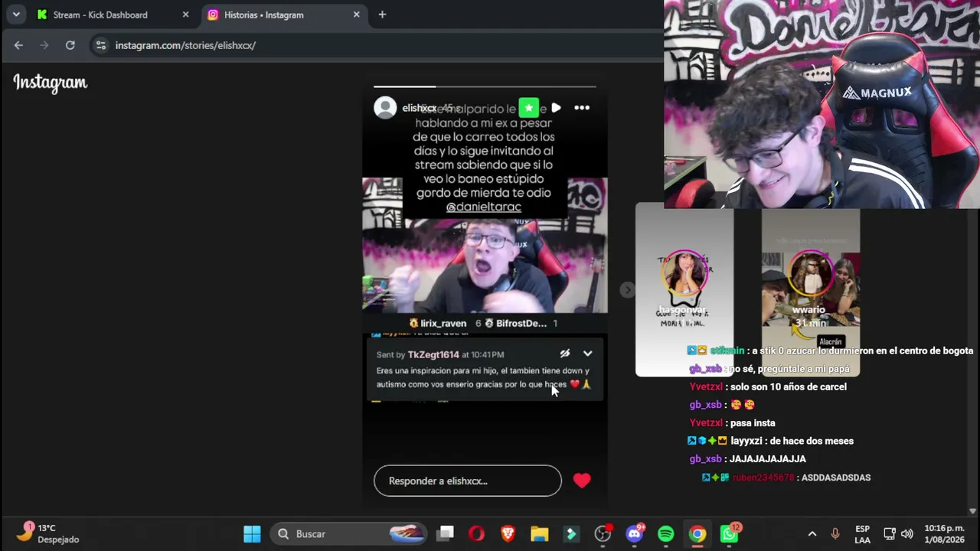Toggle the crossed-eye hide icon on the message
The width and height of the screenshot is (980, 551).
point(564,354)
